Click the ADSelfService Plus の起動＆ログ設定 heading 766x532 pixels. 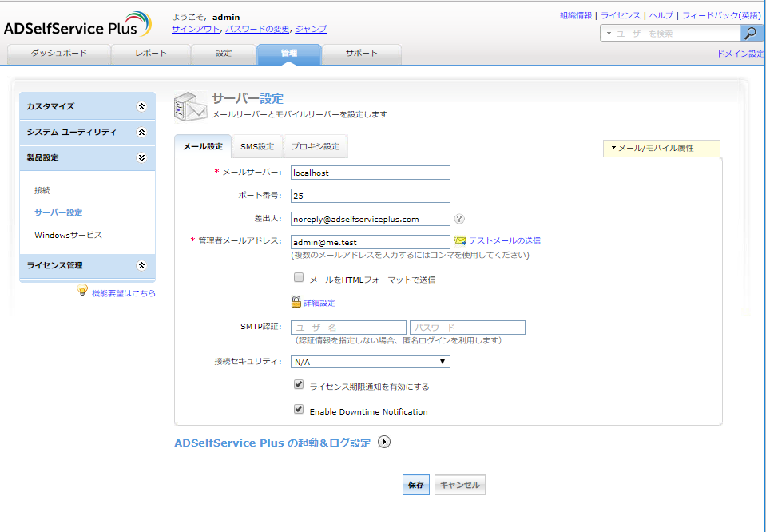[272, 443]
